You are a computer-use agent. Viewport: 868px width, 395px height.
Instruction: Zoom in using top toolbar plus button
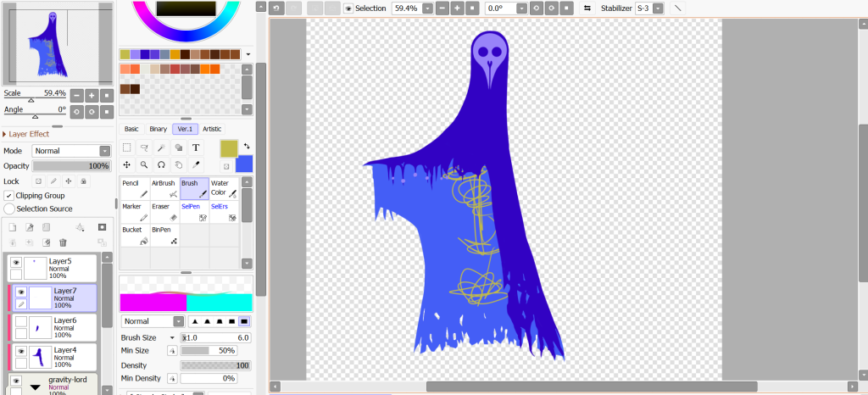click(x=457, y=8)
